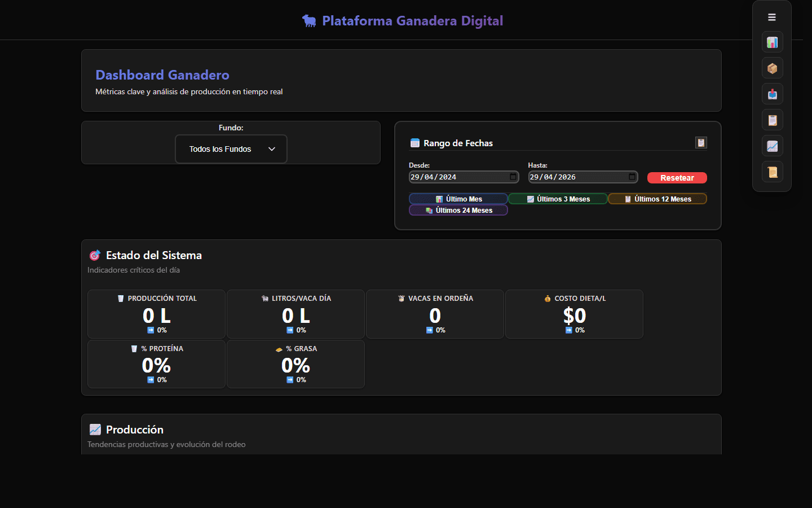This screenshot has width=812, height=508.
Task: Open the inbox tray icon in sidebar
Action: [772, 94]
